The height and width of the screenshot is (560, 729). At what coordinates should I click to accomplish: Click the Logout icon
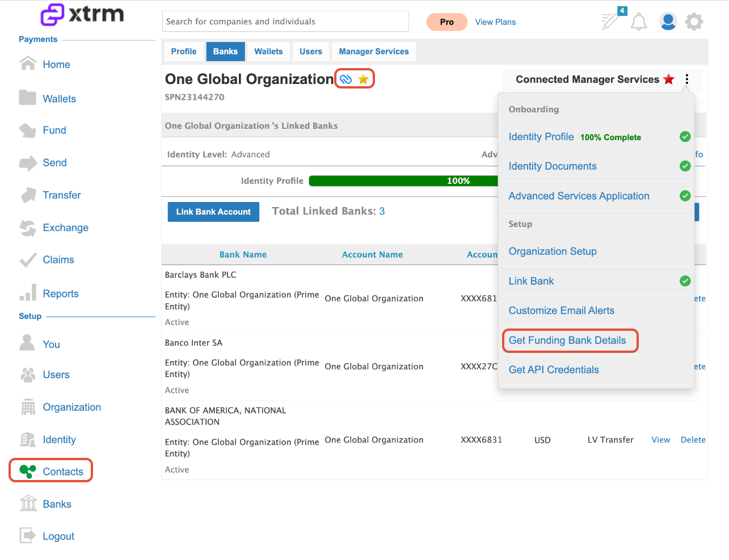pos(27,536)
